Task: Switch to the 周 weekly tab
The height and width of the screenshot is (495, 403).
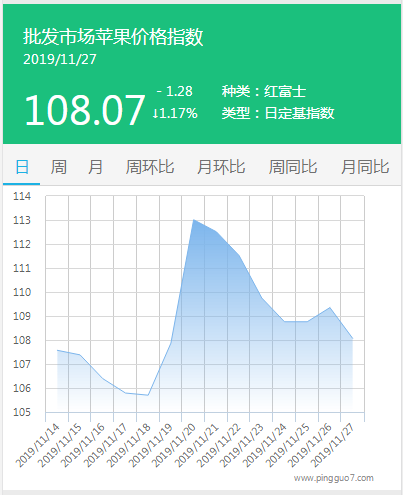Action: click(58, 167)
